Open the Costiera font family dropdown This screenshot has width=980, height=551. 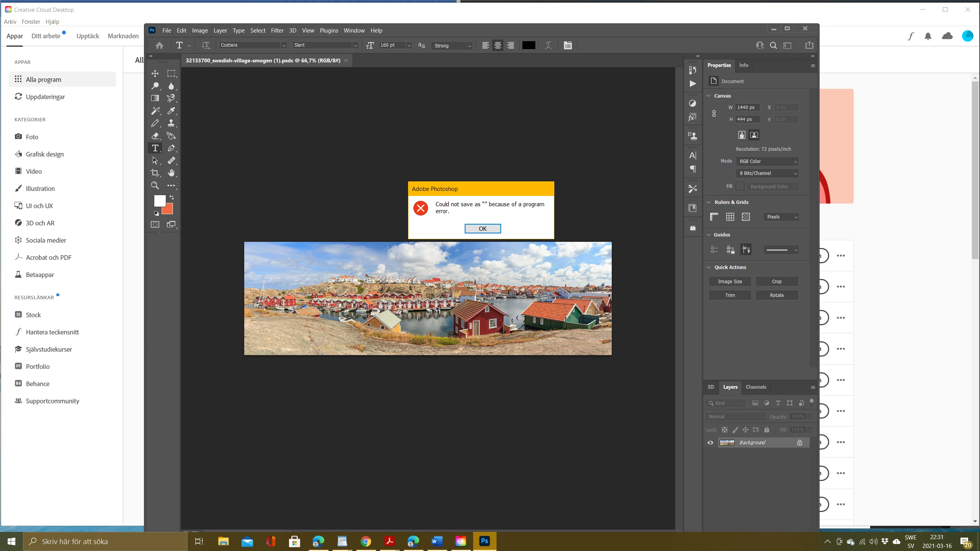click(284, 46)
